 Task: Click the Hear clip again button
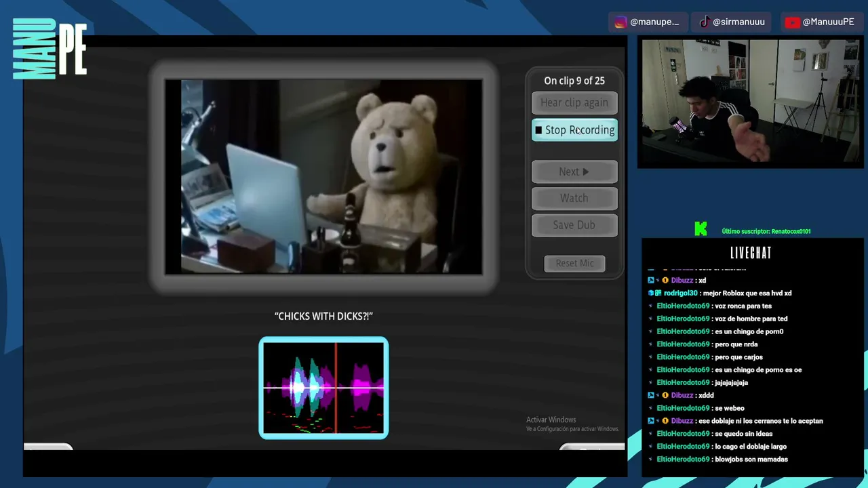coord(574,103)
